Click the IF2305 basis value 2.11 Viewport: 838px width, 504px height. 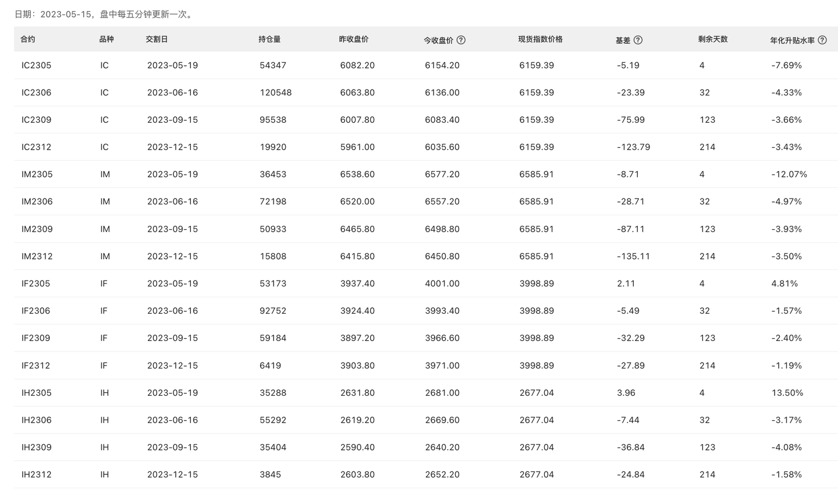(x=626, y=283)
